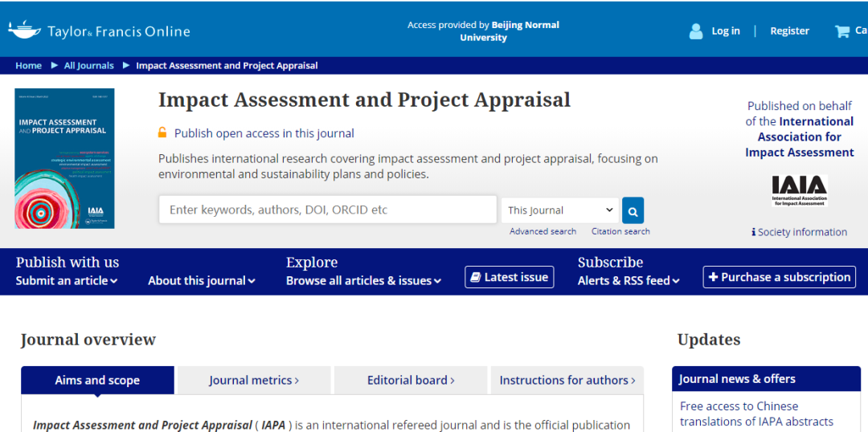Image resolution: width=868 pixels, height=432 pixels.
Task: Expand the 'Submit an article' menu
Action: click(67, 281)
